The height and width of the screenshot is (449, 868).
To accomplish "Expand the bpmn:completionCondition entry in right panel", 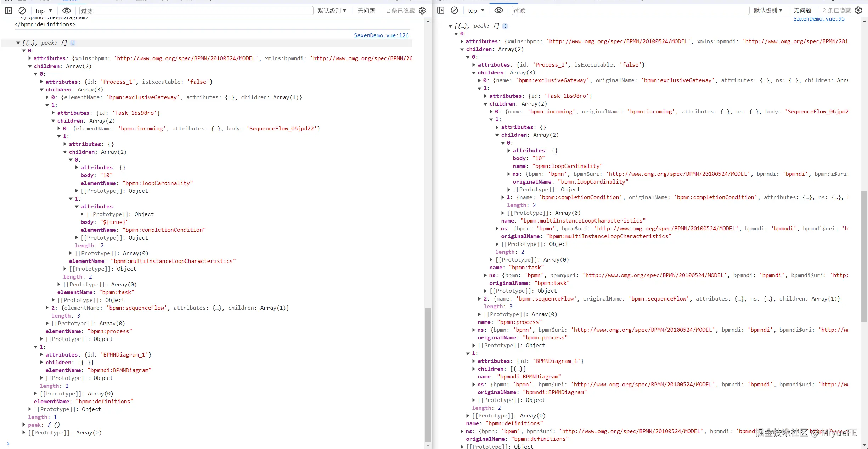I will 503,197.
